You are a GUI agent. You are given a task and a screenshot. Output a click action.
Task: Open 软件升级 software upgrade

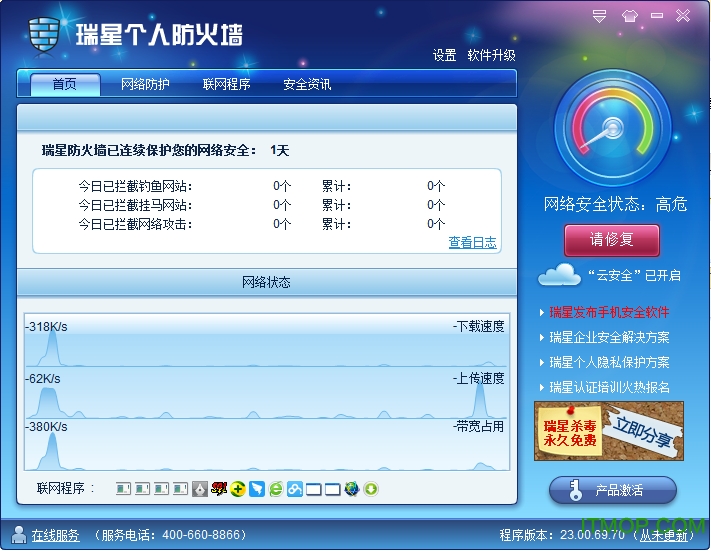[x=491, y=55]
